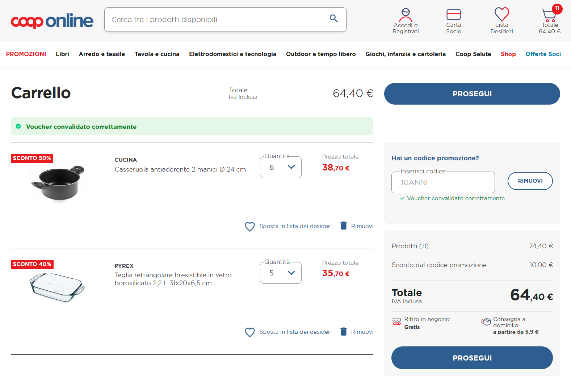
Task: Click the heart icon for the Casseruola item
Action: tap(250, 227)
